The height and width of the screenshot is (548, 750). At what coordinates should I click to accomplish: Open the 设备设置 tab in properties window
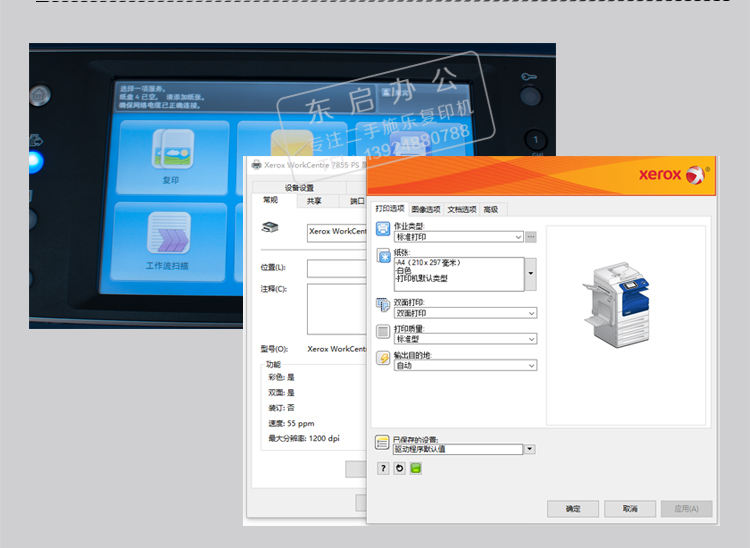(299, 187)
